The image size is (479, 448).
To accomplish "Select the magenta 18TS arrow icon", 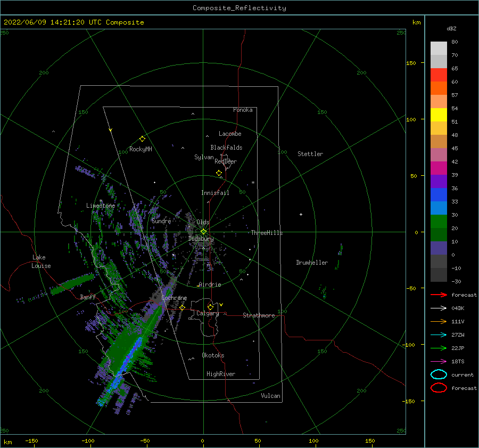I will click(439, 362).
